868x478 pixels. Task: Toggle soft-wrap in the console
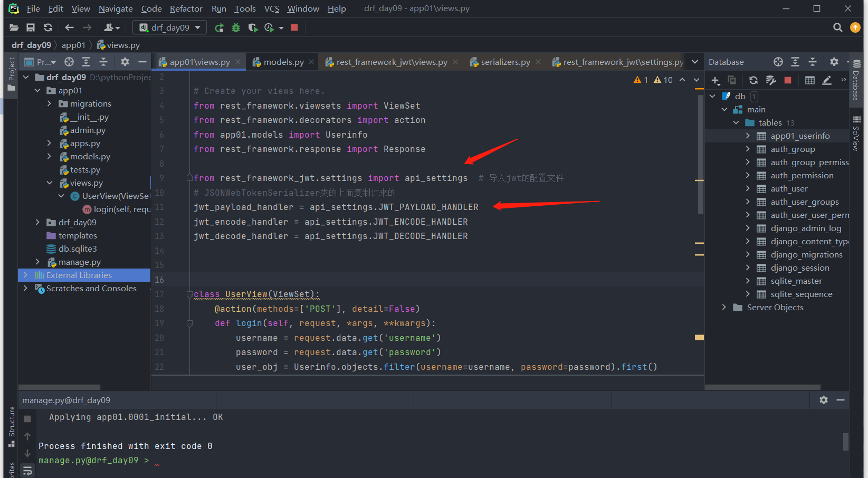pos(27,471)
